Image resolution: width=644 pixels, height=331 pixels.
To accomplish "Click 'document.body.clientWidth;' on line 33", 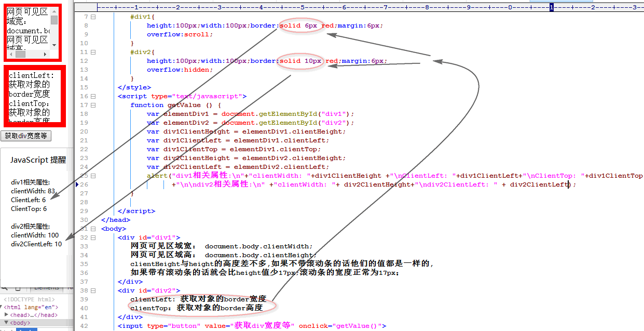I will coord(259,246).
